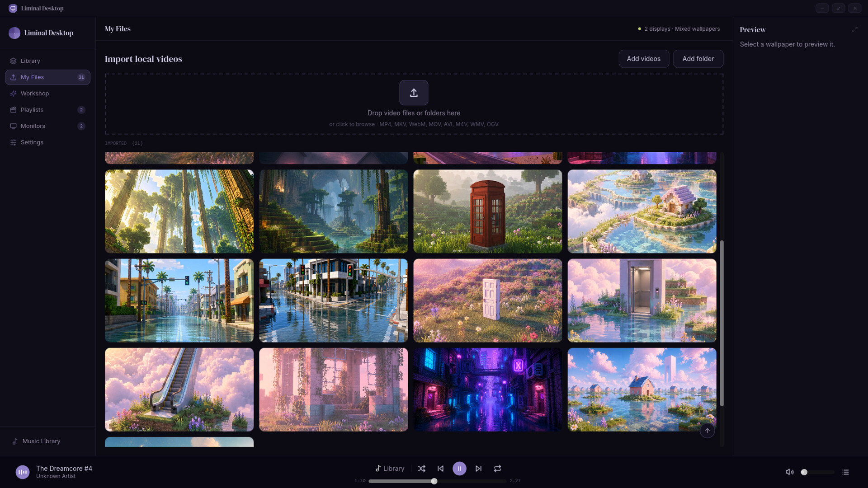Open Music Library at sidebar bottom

47,441
